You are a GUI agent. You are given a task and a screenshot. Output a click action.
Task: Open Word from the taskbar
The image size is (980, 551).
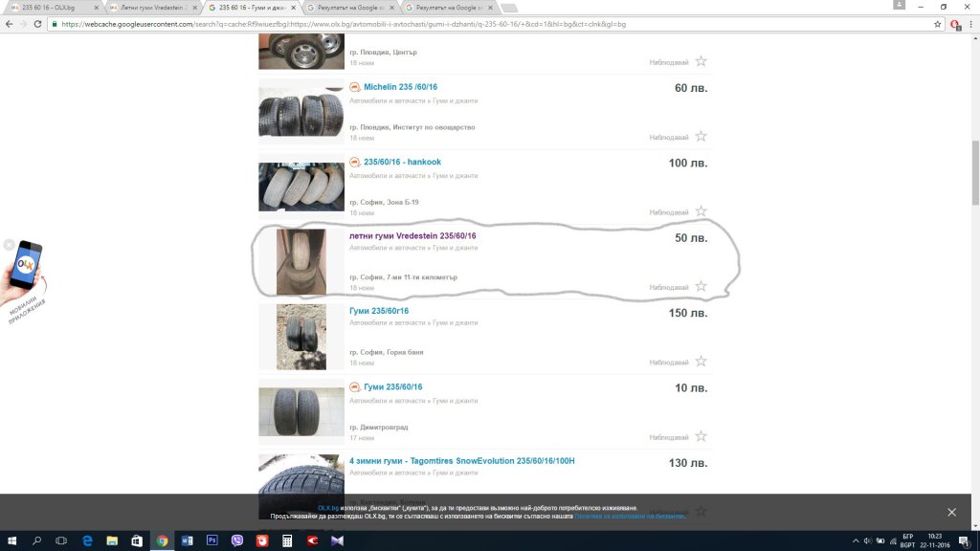(x=187, y=540)
